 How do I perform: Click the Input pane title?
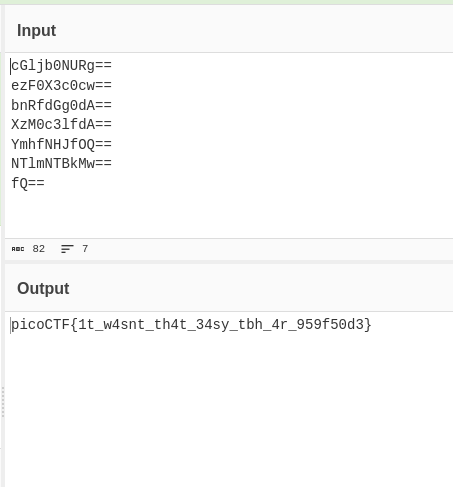click(36, 31)
